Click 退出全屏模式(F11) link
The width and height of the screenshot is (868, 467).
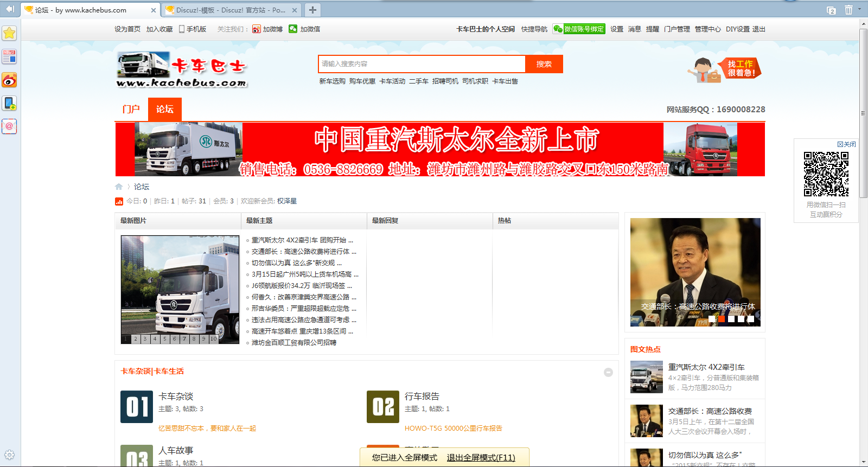click(481, 458)
